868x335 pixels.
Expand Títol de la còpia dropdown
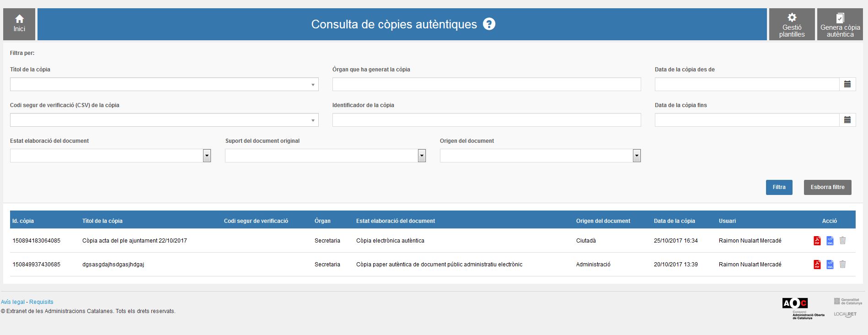(313, 85)
